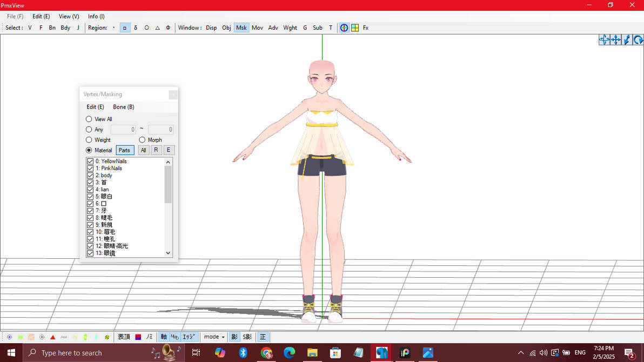Open the View (V) menu in PmxView
Image resolution: width=644 pixels, height=362 pixels.
pos(69,16)
